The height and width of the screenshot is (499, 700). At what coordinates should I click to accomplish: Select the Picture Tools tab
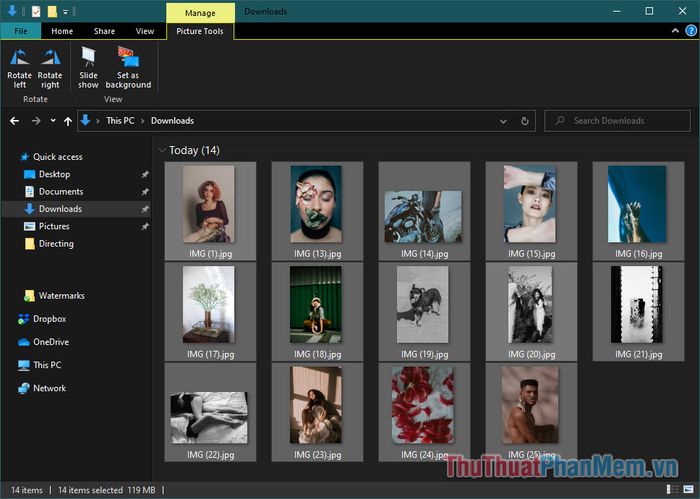tap(200, 31)
